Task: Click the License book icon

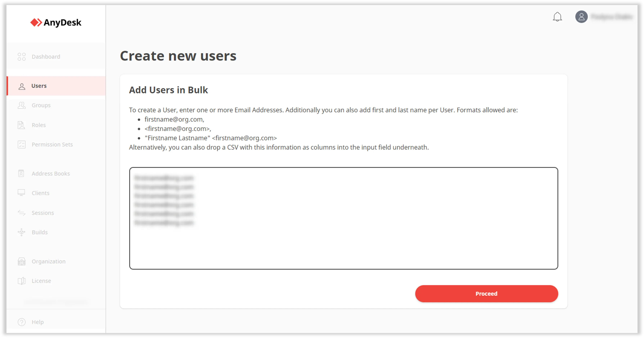Action: coord(21,281)
